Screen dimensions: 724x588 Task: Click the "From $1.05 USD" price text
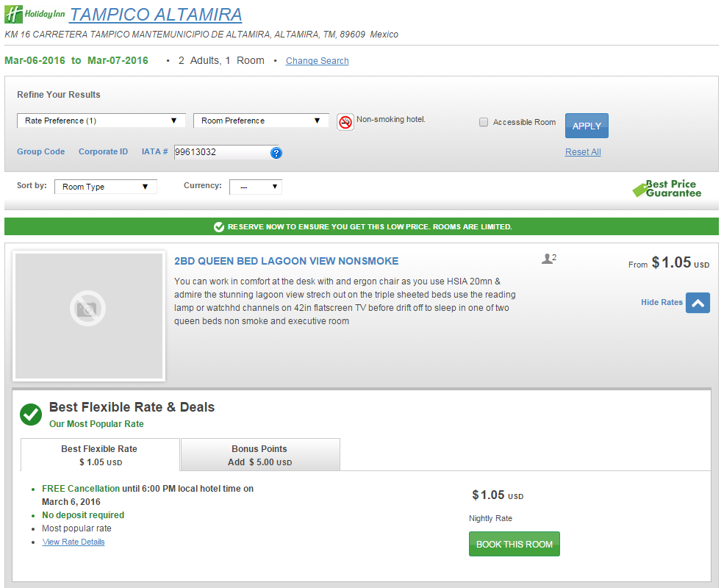(x=669, y=262)
